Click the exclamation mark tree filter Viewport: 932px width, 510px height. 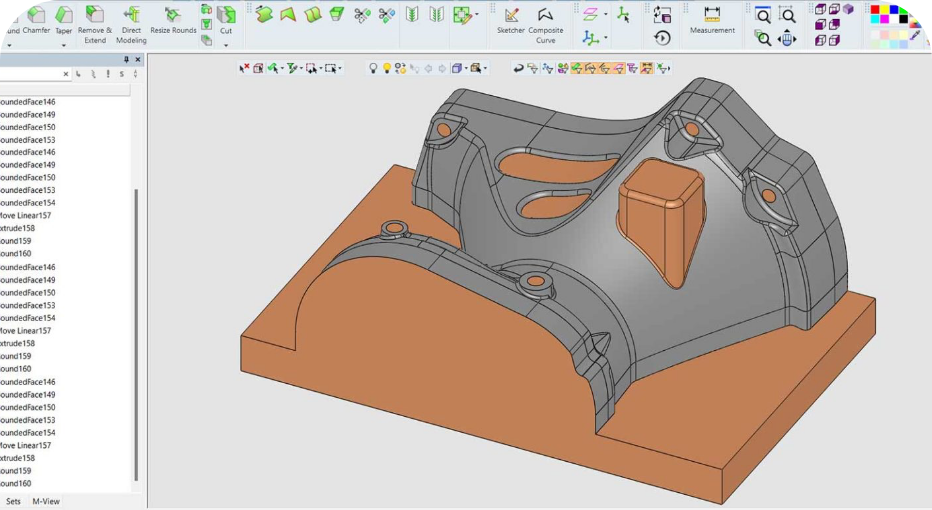coord(108,74)
